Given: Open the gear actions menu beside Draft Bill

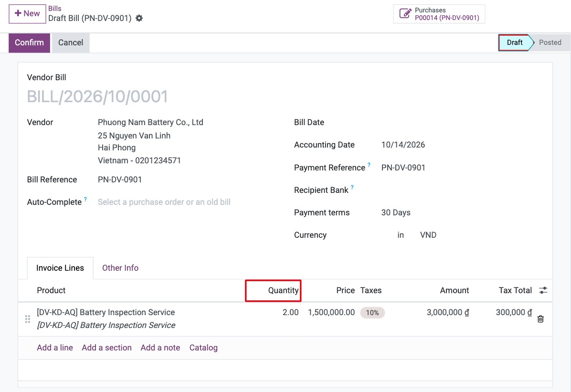Looking at the screenshot, I should point(139,18).
